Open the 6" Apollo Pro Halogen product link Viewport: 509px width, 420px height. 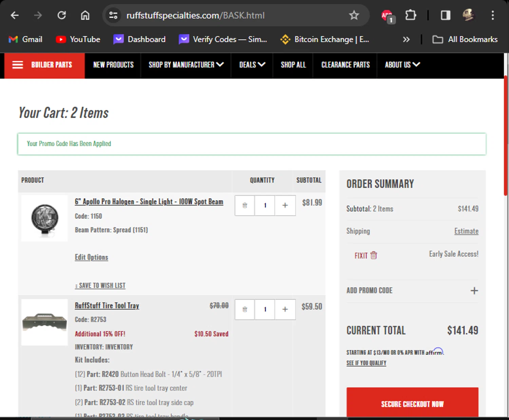coord(149,202)
